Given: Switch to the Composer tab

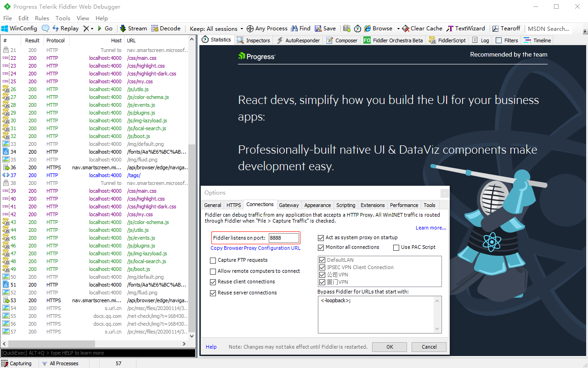Looking at the screenshot, I should [342, 40].
